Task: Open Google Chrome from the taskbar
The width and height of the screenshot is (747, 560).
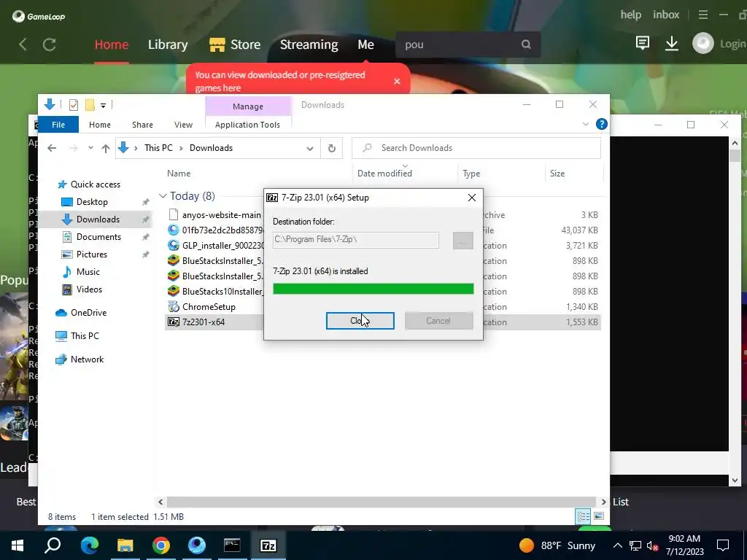Action: coord(161,545)
